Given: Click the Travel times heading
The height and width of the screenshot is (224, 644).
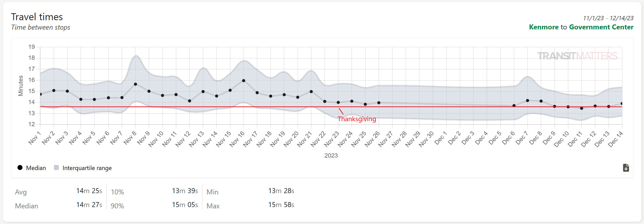Looking at the screenshot, I should pos(37,17).
